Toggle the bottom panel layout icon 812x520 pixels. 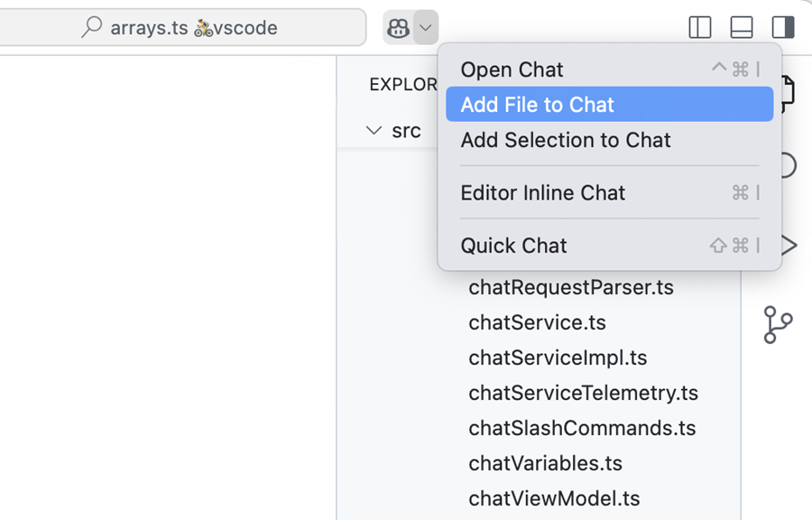pyautogui.click(x=741, y=27)
